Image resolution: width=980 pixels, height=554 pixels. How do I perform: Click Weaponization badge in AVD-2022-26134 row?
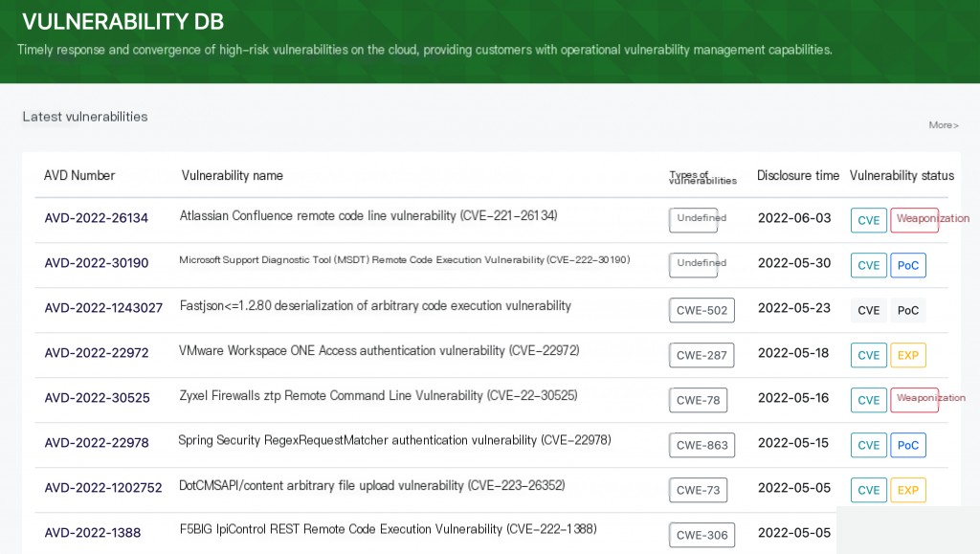coord(914,220)
